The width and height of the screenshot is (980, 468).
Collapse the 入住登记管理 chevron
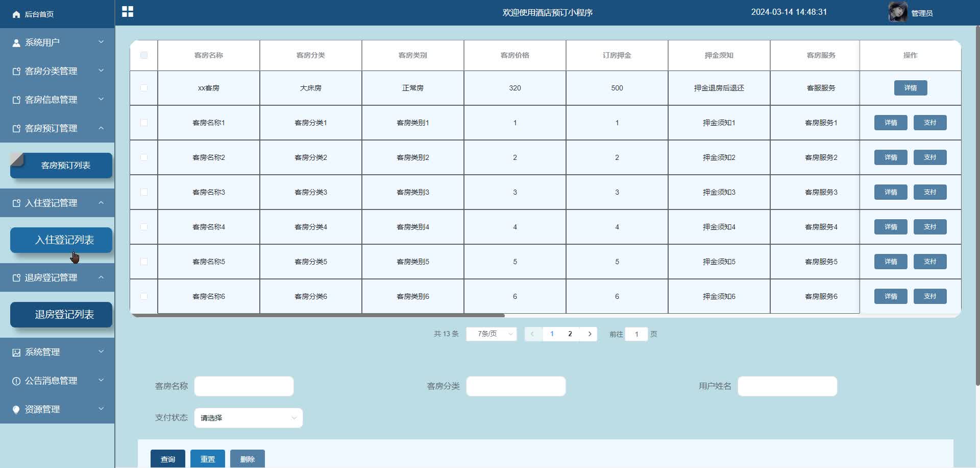point(101,202)
